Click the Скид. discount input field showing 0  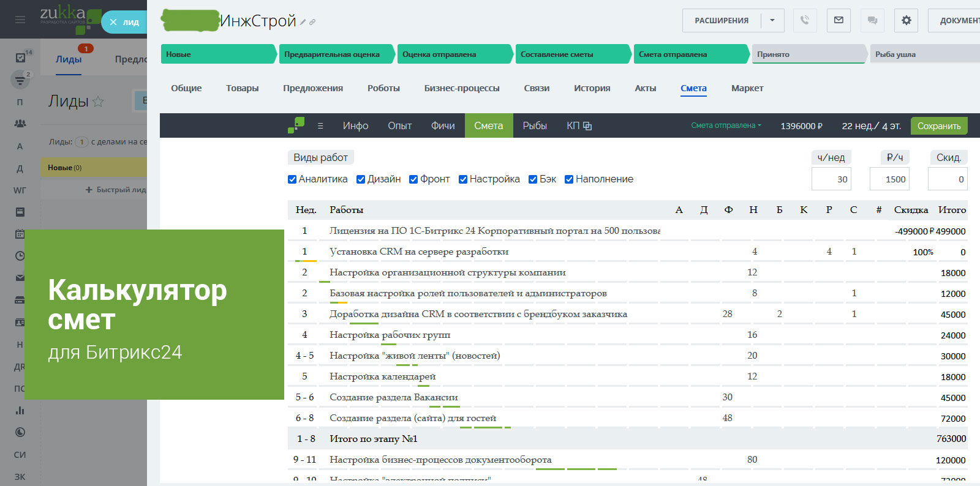pyautogui.click(x=948, y=179)
